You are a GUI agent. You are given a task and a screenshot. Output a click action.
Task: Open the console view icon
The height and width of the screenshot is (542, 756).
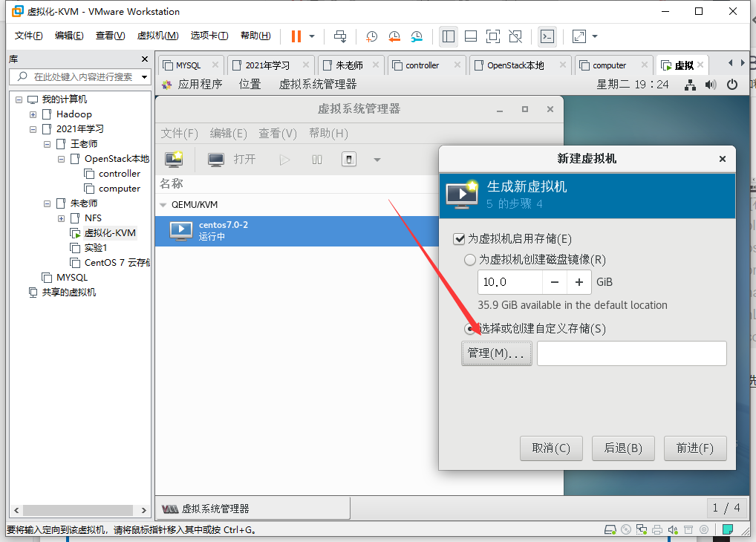point(547,36)
